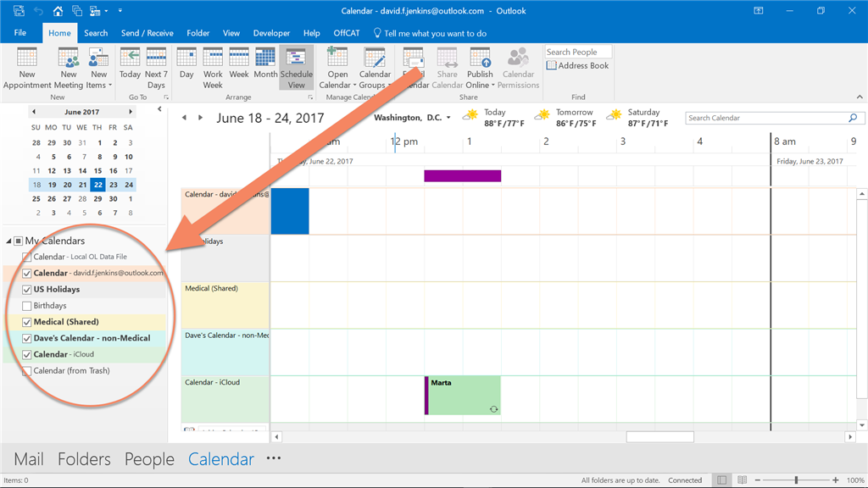
Task: Open the View ribbon tab
Action: click(231, 33)
